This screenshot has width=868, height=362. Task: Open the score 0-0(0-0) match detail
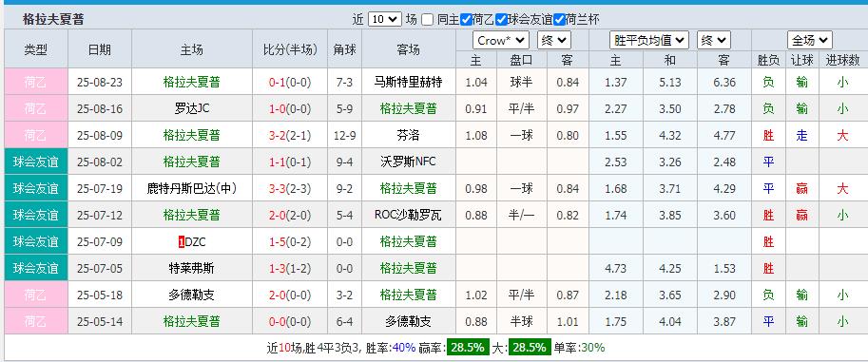pyautogui.click(x=290, y=321)
